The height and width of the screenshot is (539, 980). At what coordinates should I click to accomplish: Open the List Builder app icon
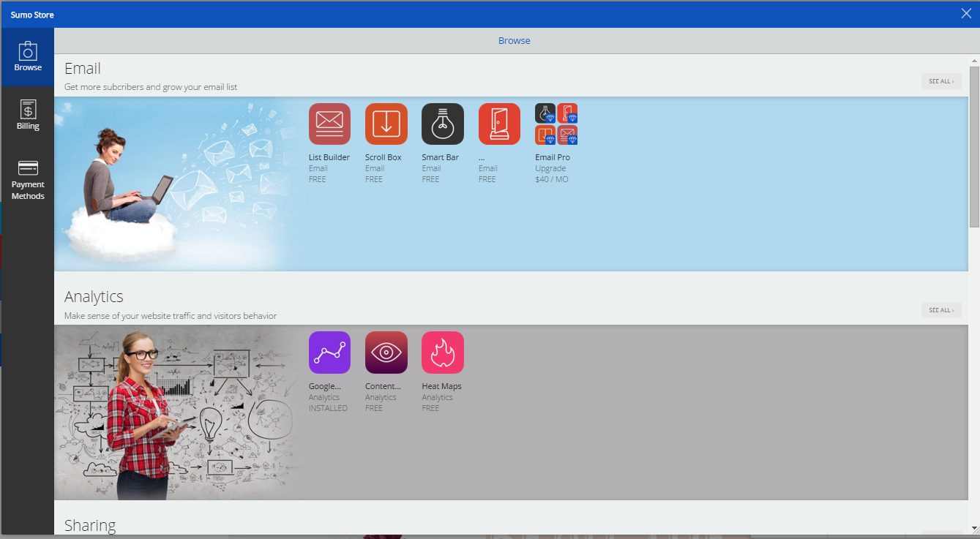point(329,124)
